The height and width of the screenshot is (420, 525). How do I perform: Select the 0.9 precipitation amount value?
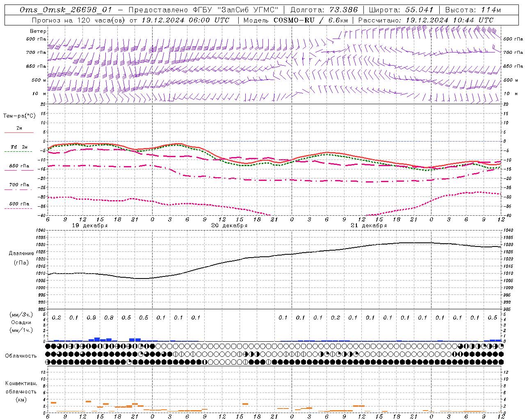click(x=91, y=317)
